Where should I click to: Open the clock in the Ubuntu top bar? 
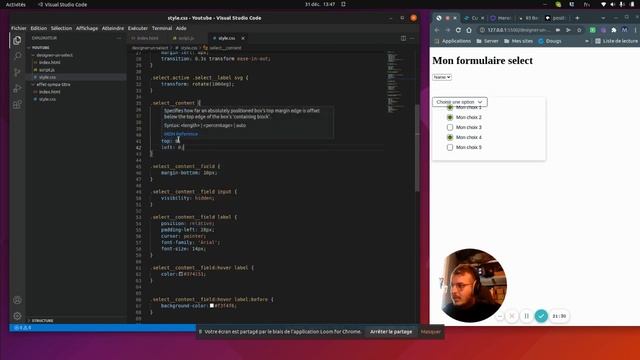320,4
